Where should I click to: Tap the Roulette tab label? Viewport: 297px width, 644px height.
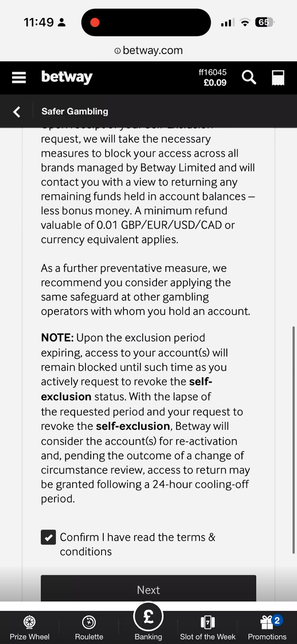89,636
